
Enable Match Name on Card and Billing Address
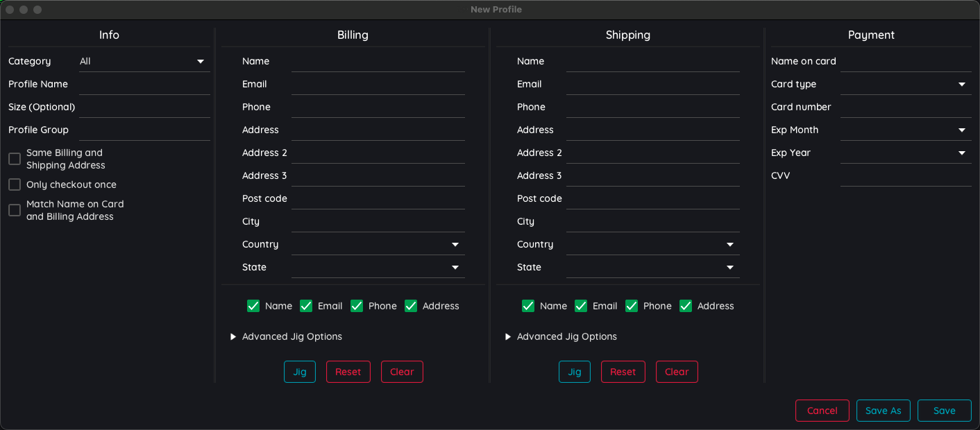point(14,209)
